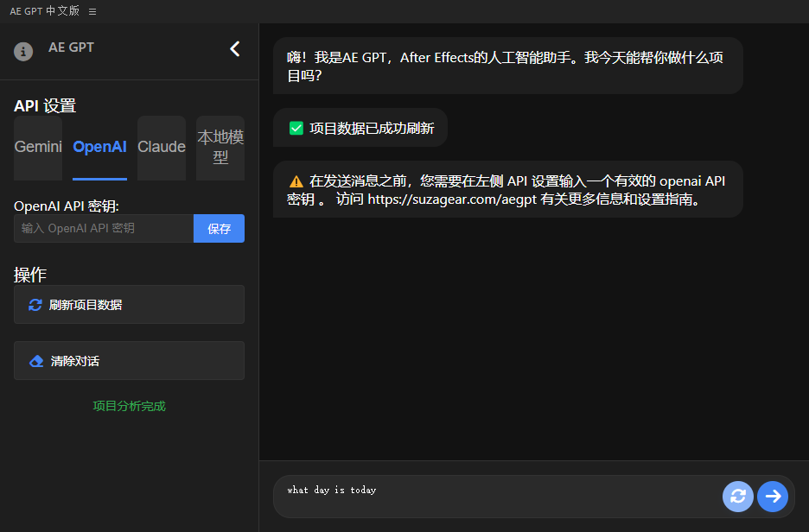The height and width of the screenshot is (532, 809).
Task: Click the yellow warning triangle icon
Action: [296, 181]
